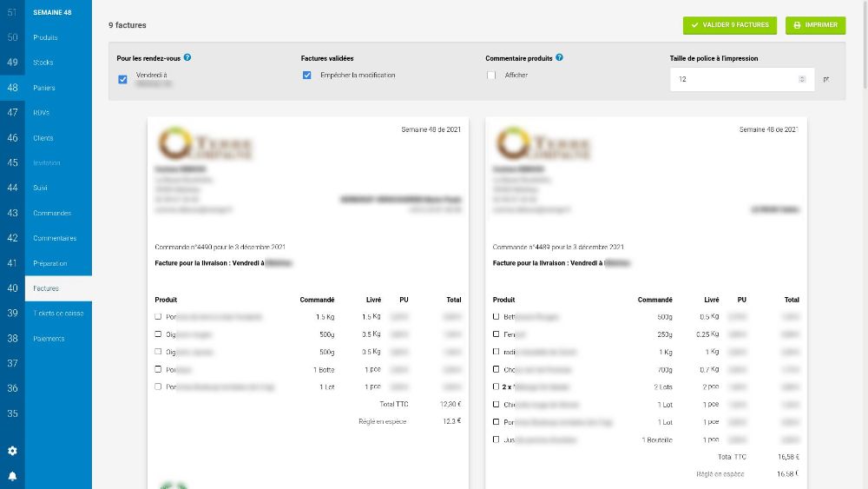Click help icon beside Commentaire produits
This screenshot has height=489, width=868.
click(x=559, y=57)
